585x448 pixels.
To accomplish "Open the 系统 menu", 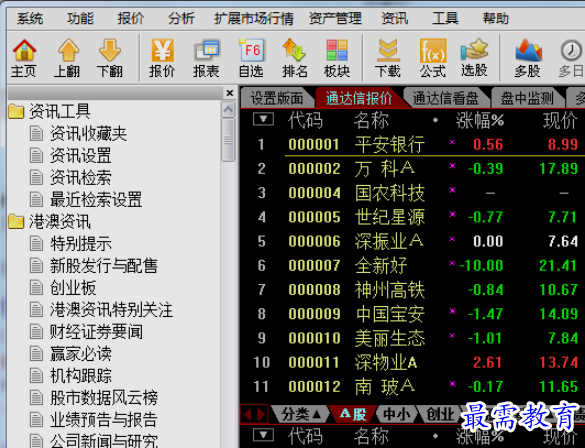I will pos(30,18).
